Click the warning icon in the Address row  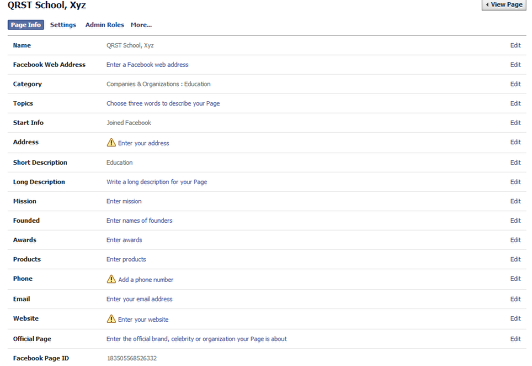pyautogui.click(x=111, y=142)
